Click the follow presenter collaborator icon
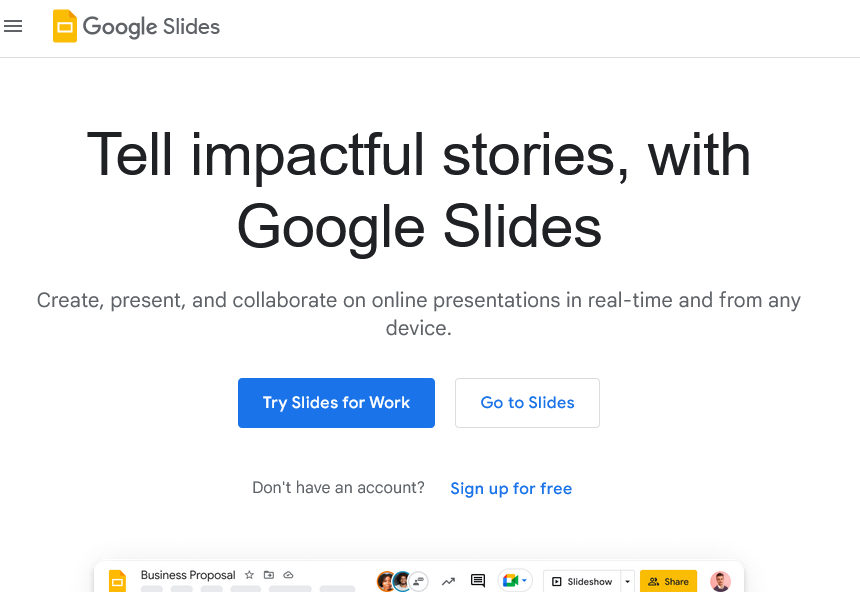This screenshot has height=592, width=860. pyautogui.click(x=418, y=580)
